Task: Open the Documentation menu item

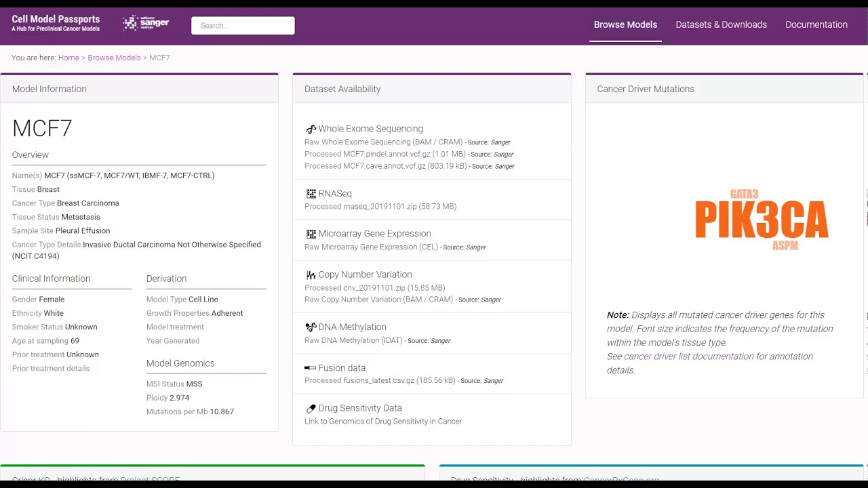Action: point(816,24)
